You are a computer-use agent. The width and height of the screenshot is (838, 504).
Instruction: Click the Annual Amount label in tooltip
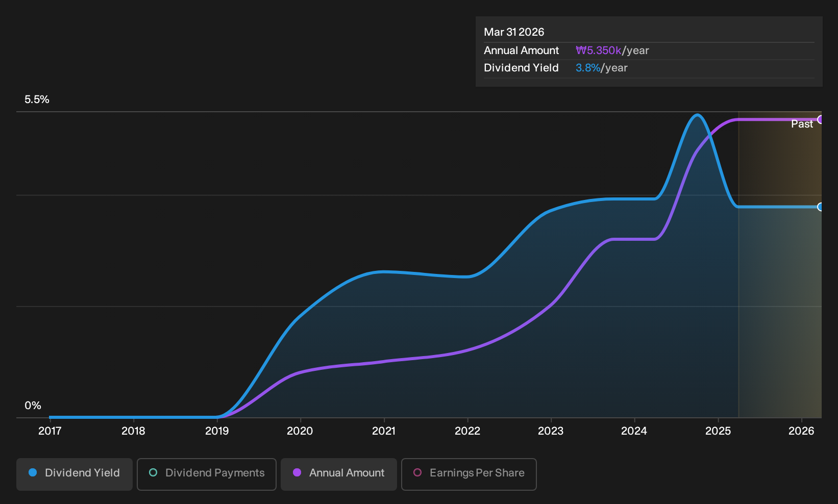(521, 51)
